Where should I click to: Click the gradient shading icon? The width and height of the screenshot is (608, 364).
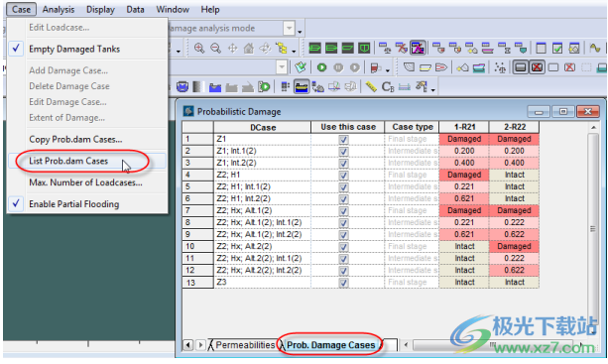coord(198,87)
